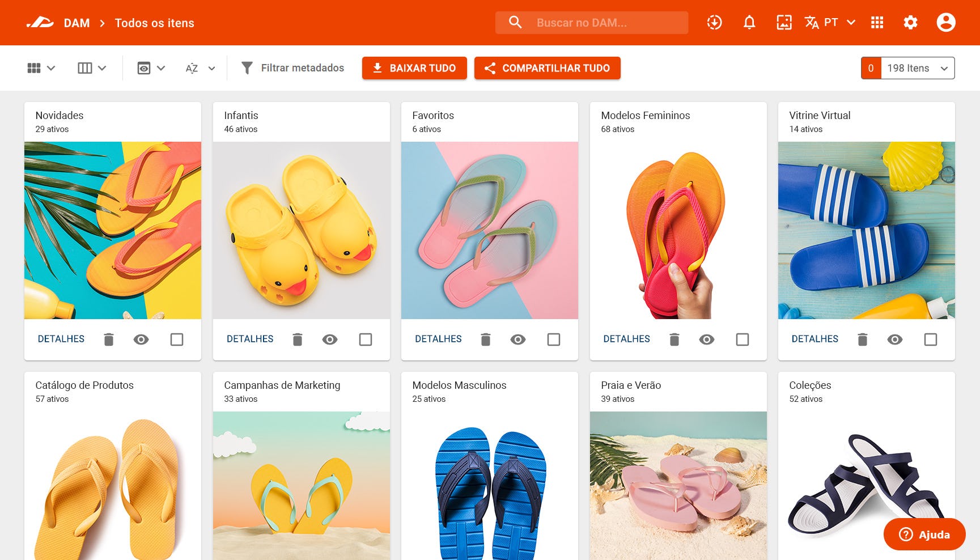
Task: Open the Infantis duck clogs thumbnail
Action: 302,230
